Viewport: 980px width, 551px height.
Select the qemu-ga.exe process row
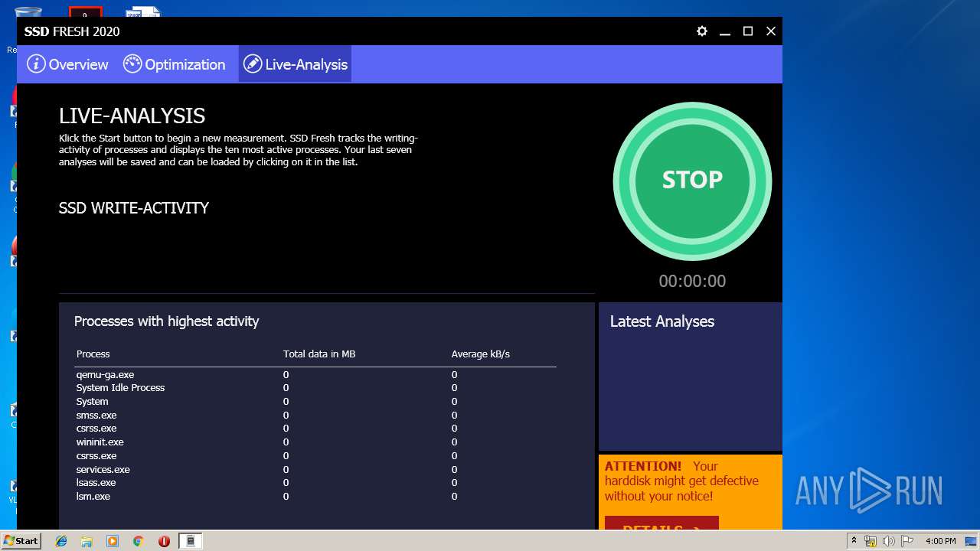pos(315,375)
